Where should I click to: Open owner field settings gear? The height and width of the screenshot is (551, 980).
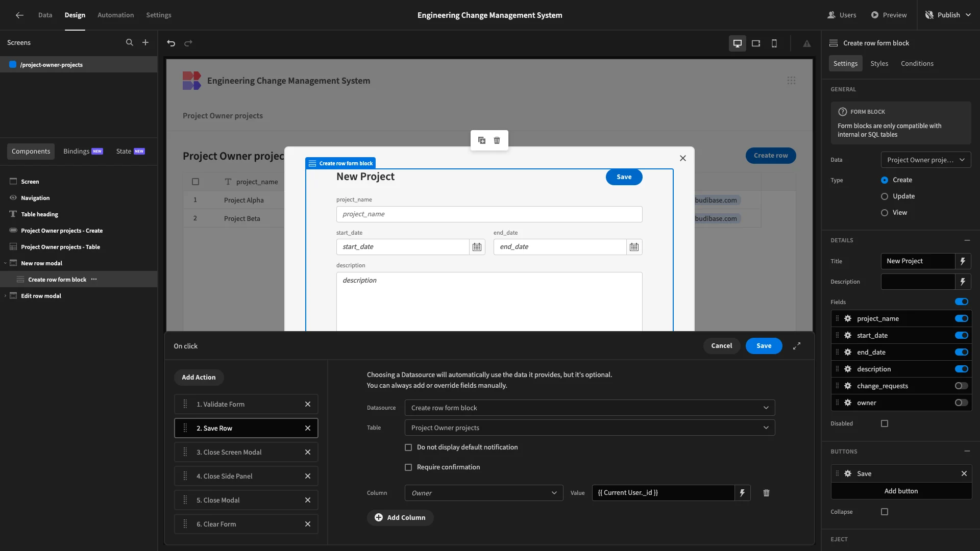(848, 403)
